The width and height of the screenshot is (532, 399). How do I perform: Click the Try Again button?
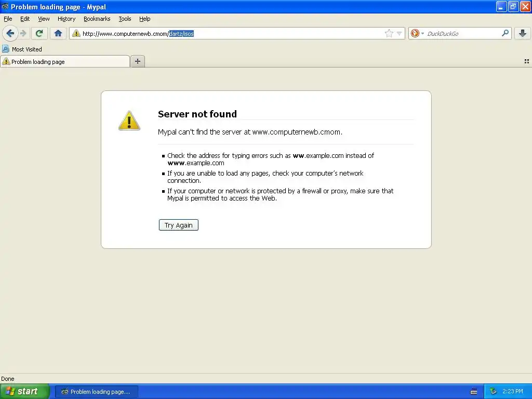[179, 225]
